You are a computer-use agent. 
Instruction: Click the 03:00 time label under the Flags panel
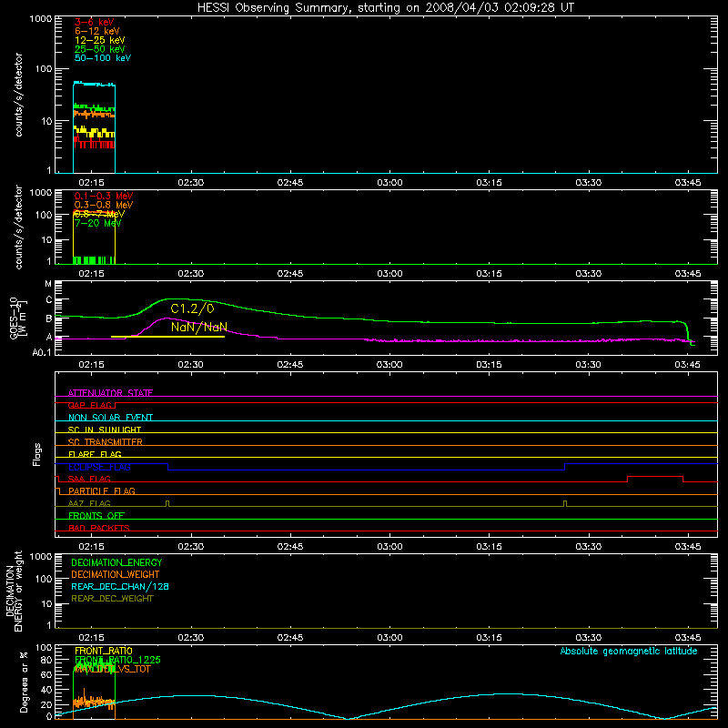pyautogui.click(x=389, y=547)
